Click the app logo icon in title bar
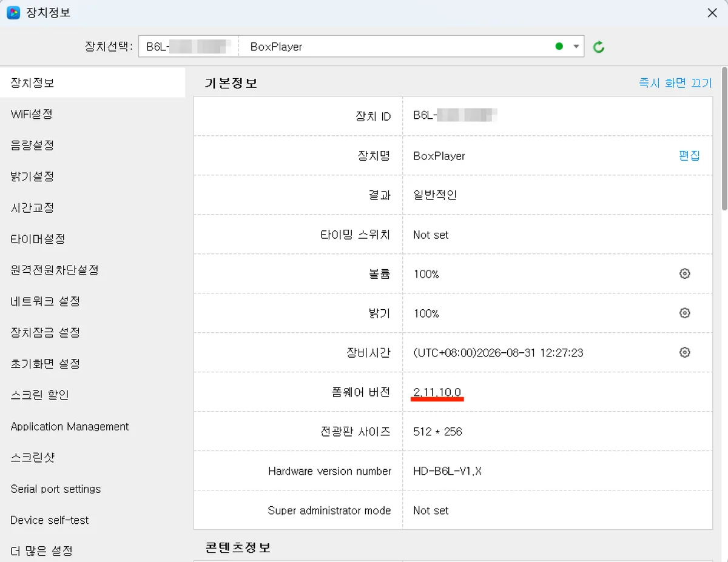Image resolution: width=728 pixels, height=562 pixels. pyautogui.click(x=13, y=12)
